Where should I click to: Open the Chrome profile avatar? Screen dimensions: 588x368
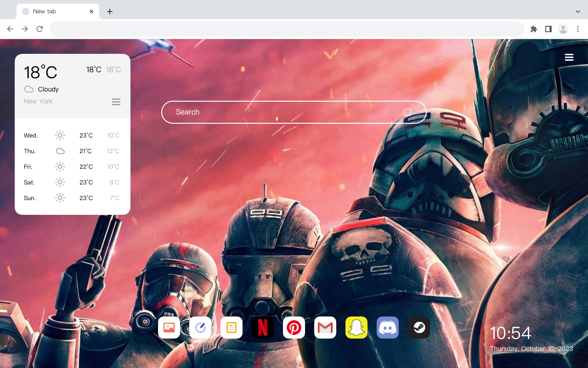pyautogui.click(x=563, y=29)
